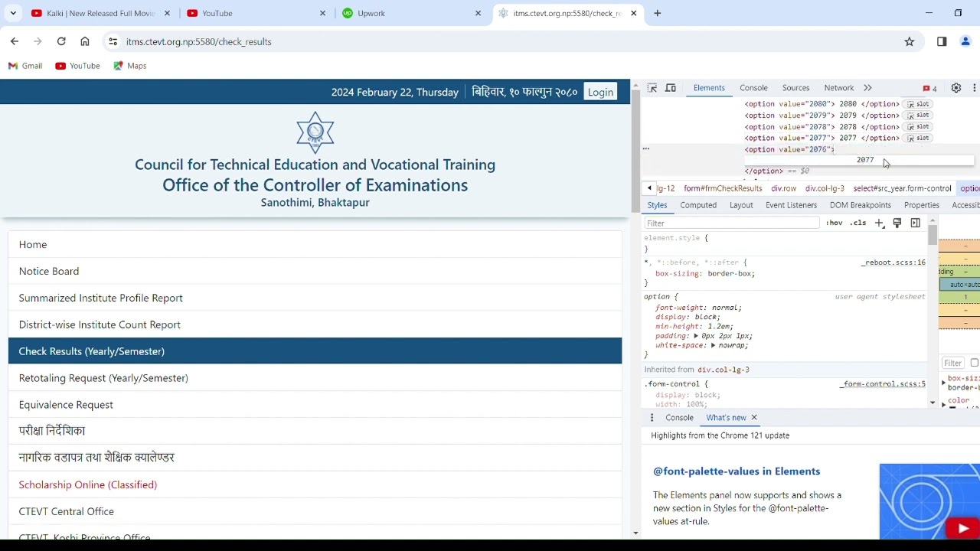The height and width of the screenshot is (551, 980).
Task: Expand the white-space shorthand triangle
Action: (713, 345)
